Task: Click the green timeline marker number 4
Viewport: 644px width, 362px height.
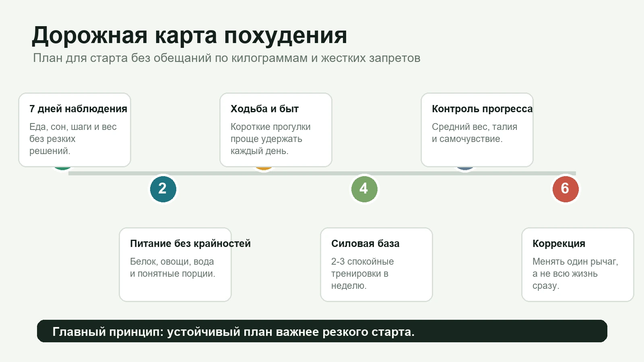Action: pos(364,189)
